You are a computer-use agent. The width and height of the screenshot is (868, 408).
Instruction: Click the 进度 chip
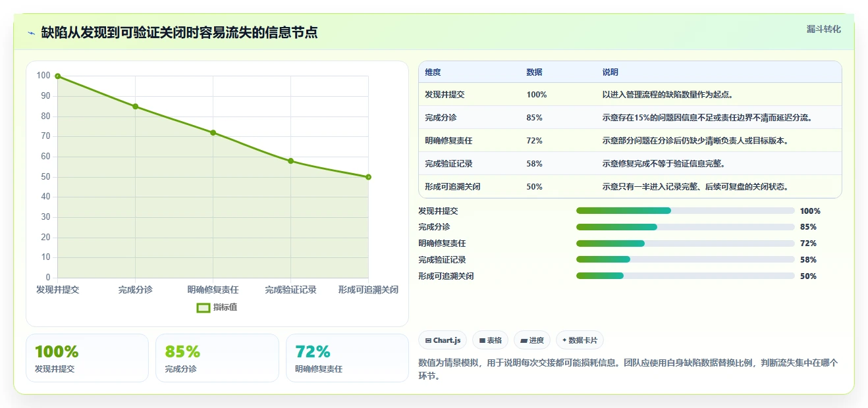(x=532, y=340)
